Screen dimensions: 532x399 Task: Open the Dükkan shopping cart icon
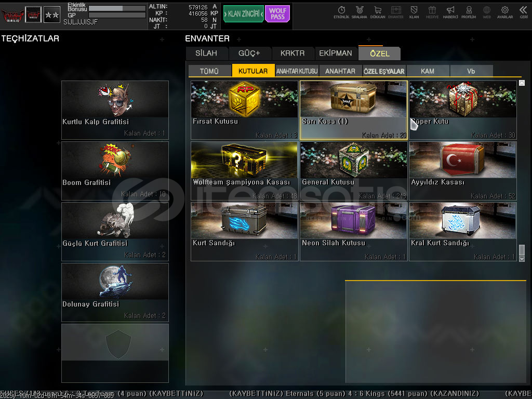(x=378, y=12)
